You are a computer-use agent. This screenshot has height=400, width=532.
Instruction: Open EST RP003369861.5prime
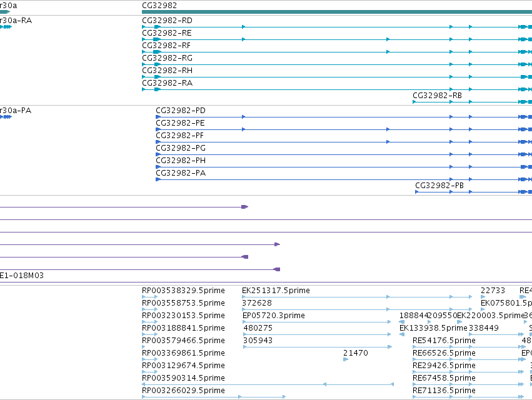click(183, 353)
